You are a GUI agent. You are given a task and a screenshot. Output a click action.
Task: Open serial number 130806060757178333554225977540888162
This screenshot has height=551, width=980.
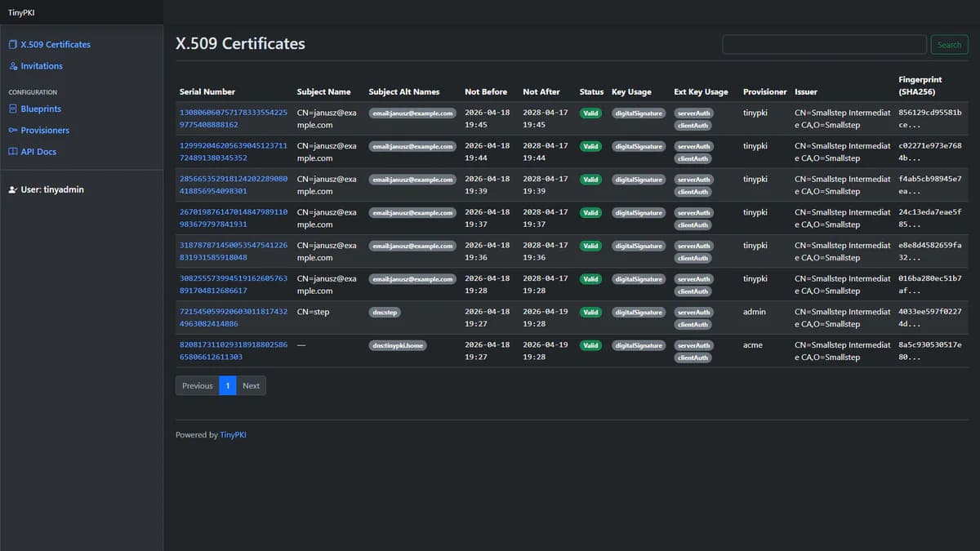pos(234,119)
